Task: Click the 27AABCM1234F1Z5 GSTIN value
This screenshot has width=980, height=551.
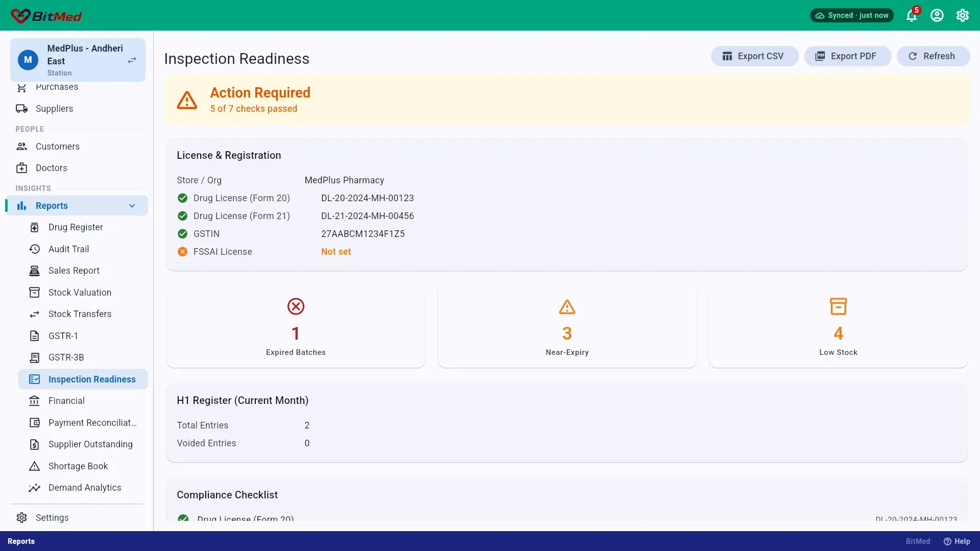Action: [x=363, y=234]
